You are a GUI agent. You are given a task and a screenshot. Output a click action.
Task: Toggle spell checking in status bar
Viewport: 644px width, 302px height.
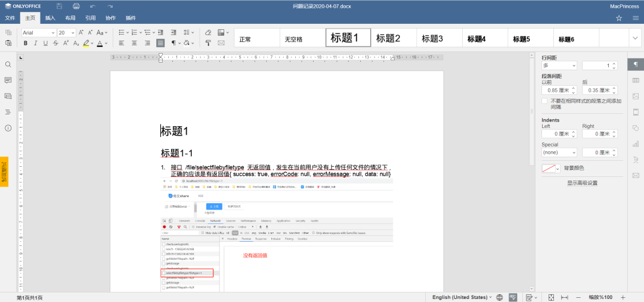point(513,297)
